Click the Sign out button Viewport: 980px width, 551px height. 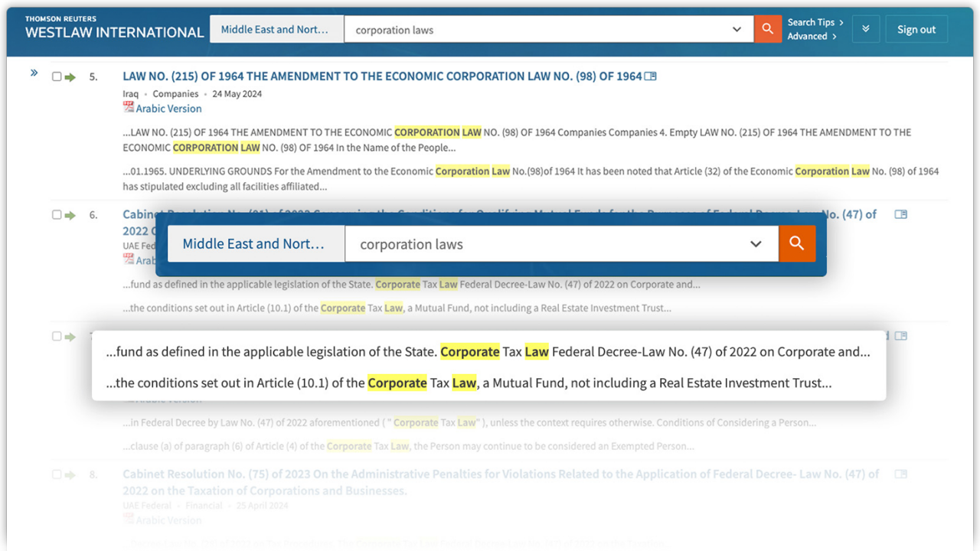point(916,30)
